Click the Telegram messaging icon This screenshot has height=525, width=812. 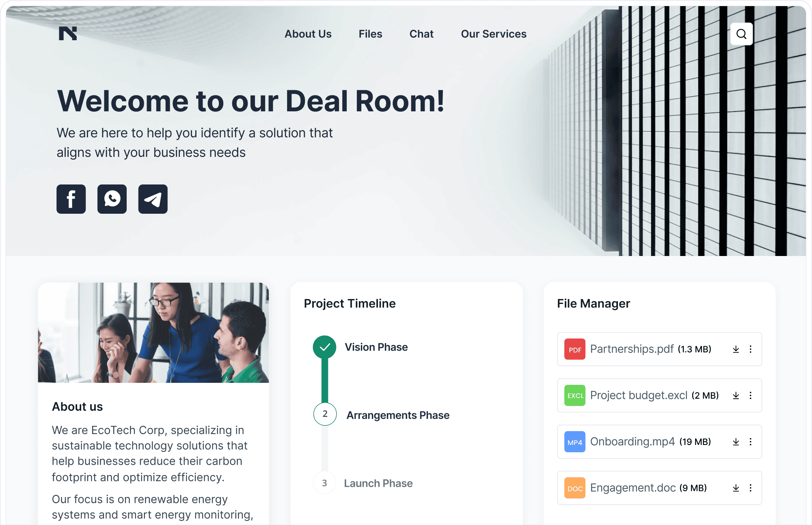(x=153, y=199)
